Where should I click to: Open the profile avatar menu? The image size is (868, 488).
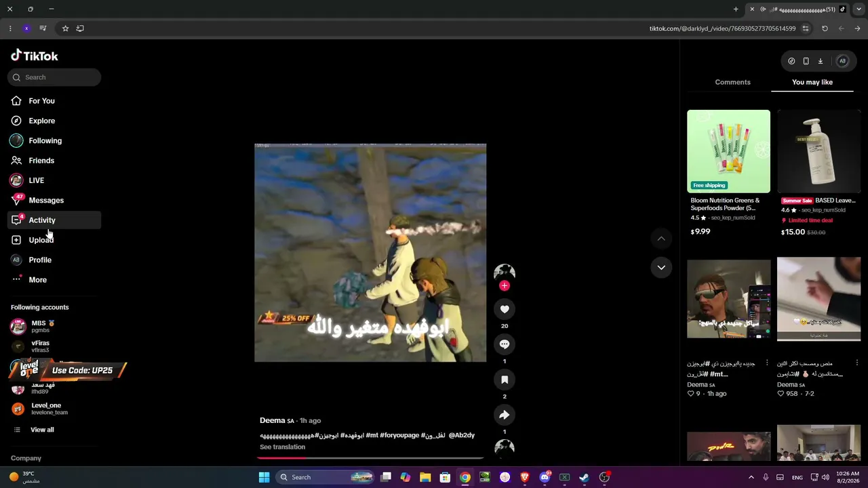pyautogui.click(x=842, y=61)
